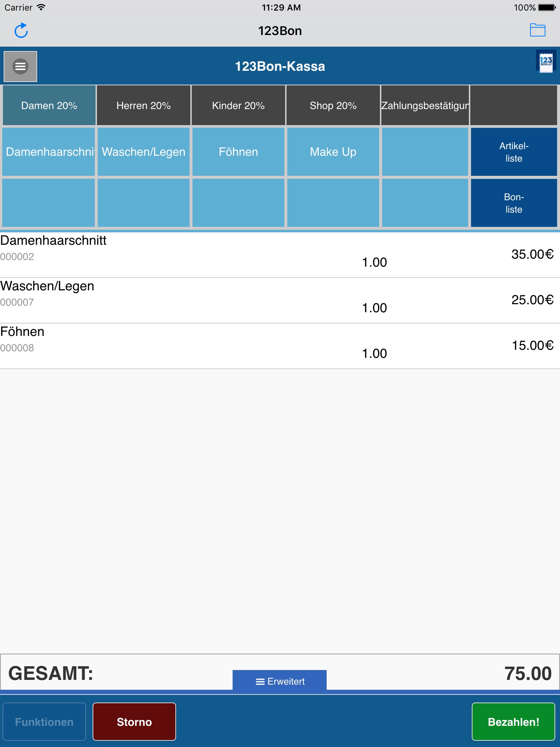This screenshot has height=747, width=560.
Task: Select the Damen 20% category tab
Action: (49, 106)
